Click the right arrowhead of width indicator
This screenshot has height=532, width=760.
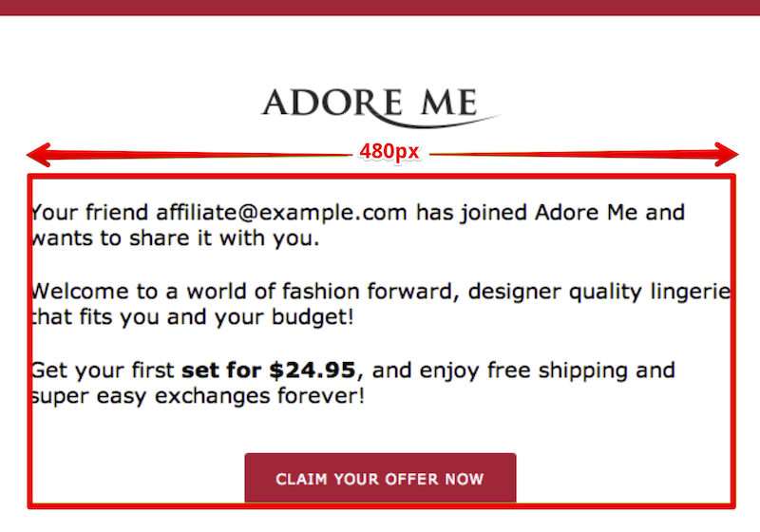(x=727, y=155)
